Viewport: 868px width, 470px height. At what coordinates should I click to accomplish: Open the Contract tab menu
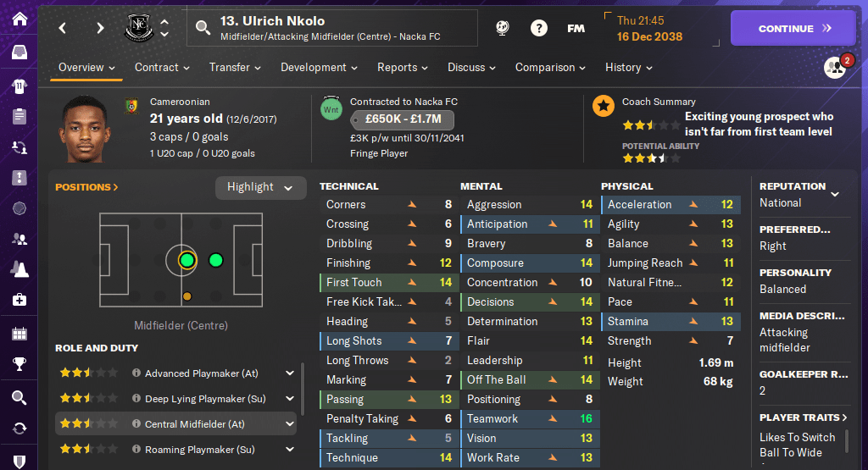pyautogui.click(x=162, y=68)
